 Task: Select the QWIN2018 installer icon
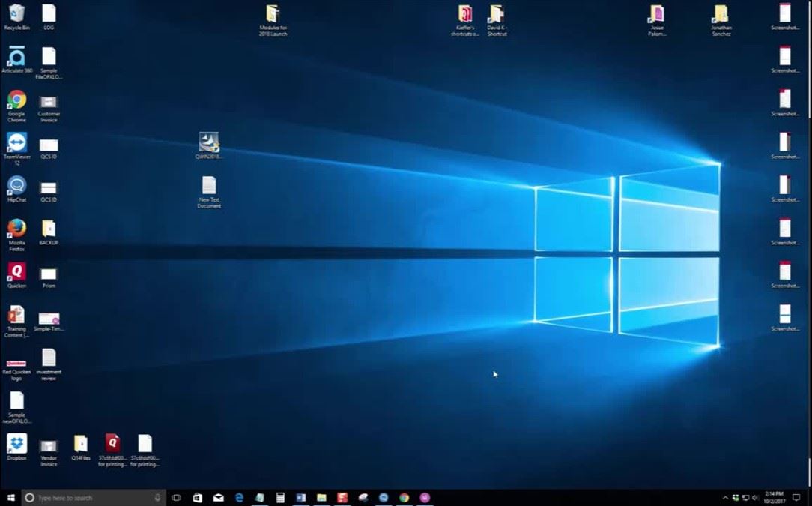[209, 142]
